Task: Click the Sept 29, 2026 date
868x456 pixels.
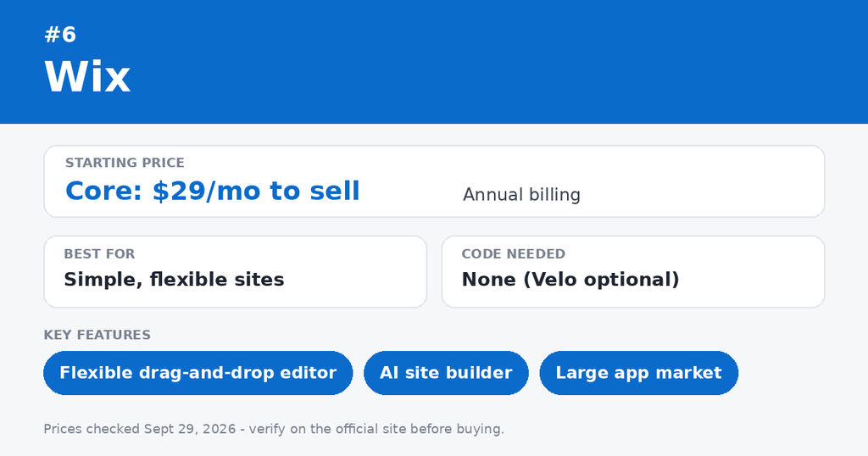Action: [x=190, y=430]
